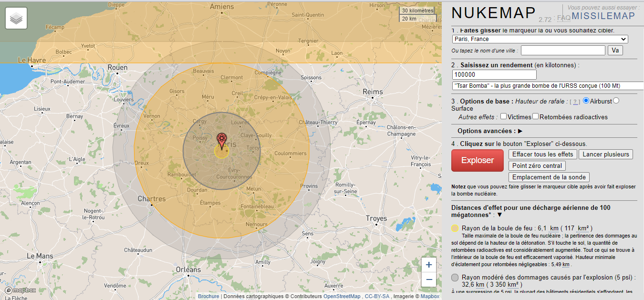644x300 pixels.
Task: Enable the Retombées radioactives checkbox
Action: [536, 116]
